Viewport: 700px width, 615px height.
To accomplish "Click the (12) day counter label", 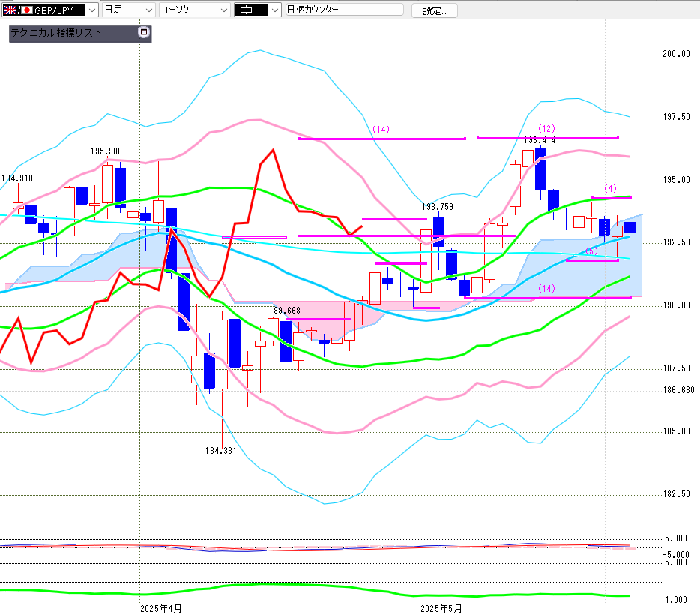I will pyautogui.click(x=547, y=129).
